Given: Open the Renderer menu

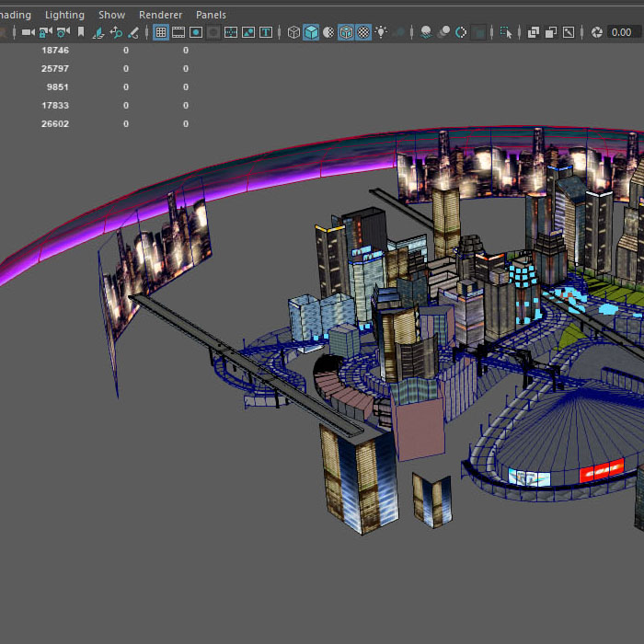Looking at the screenshot, I should click(x=160, y=15).
